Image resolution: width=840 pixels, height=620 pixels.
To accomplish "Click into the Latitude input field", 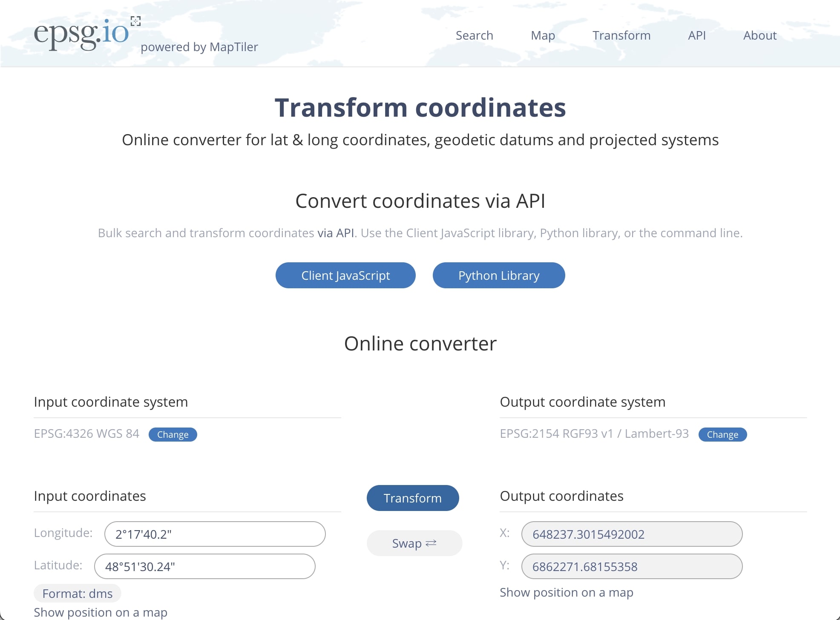I will click(x=204, y=566).
